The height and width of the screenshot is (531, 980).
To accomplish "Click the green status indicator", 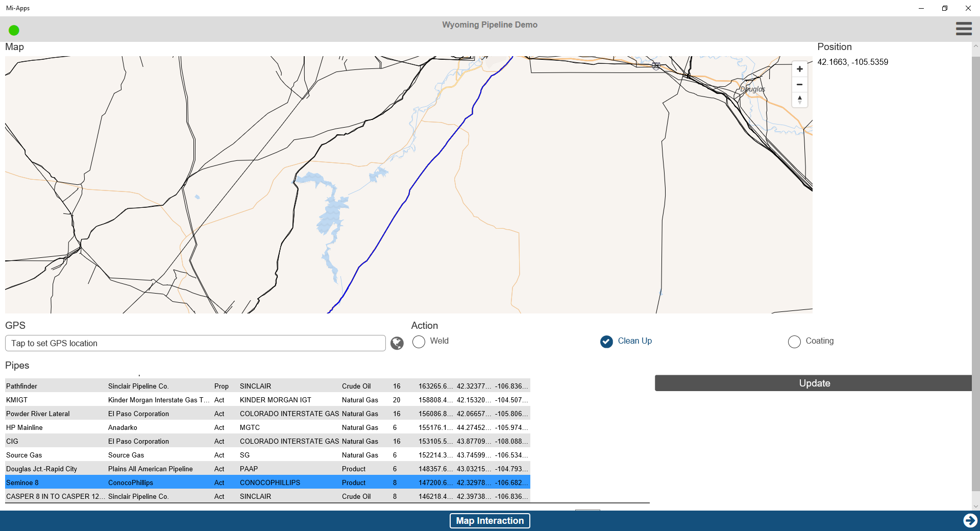I will pos(14,30).
